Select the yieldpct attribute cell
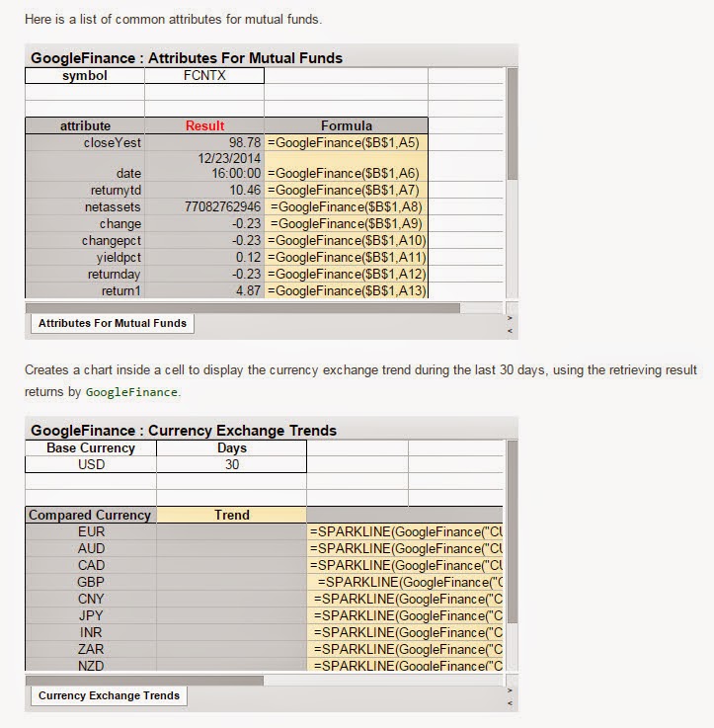This screenshot has width=714, height=728. (x=85, y=257)
